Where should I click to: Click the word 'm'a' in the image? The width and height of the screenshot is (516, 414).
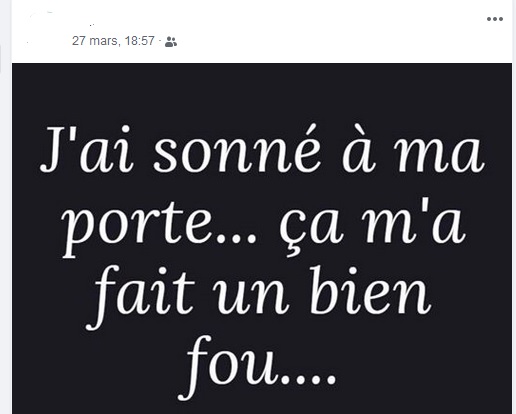point(413,221)
